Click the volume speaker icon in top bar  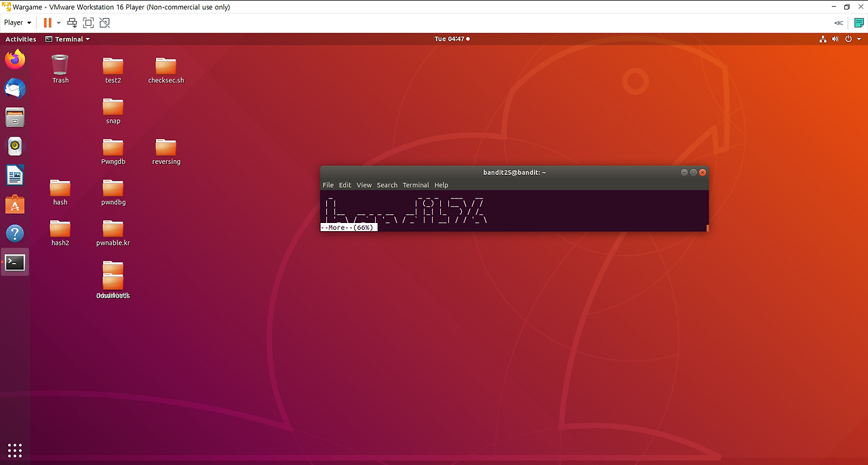coord(835,39)
